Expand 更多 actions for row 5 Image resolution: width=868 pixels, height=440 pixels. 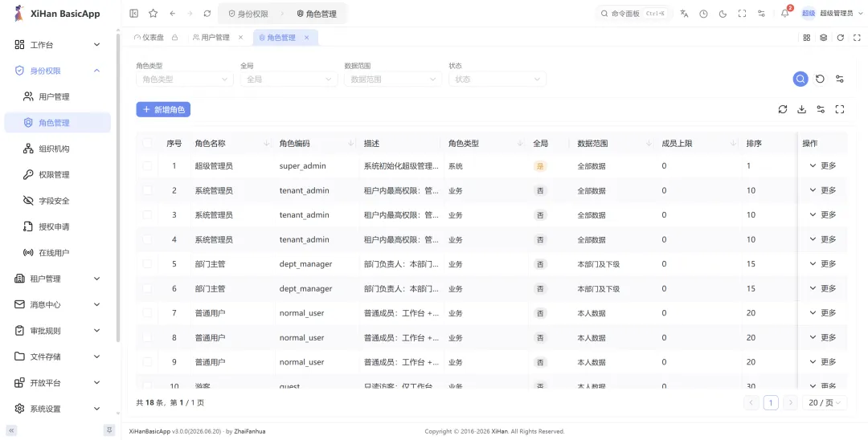[x=823, y=263]
